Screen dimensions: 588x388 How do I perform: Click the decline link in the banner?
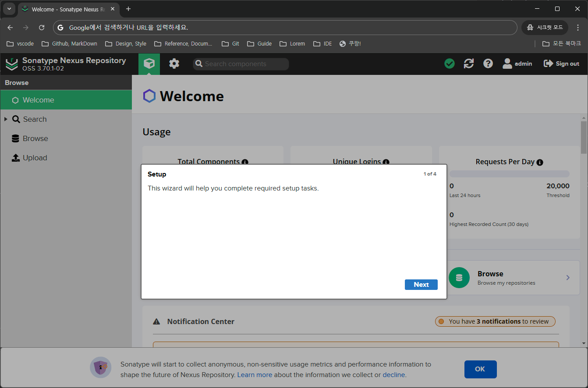pos(394,375)
